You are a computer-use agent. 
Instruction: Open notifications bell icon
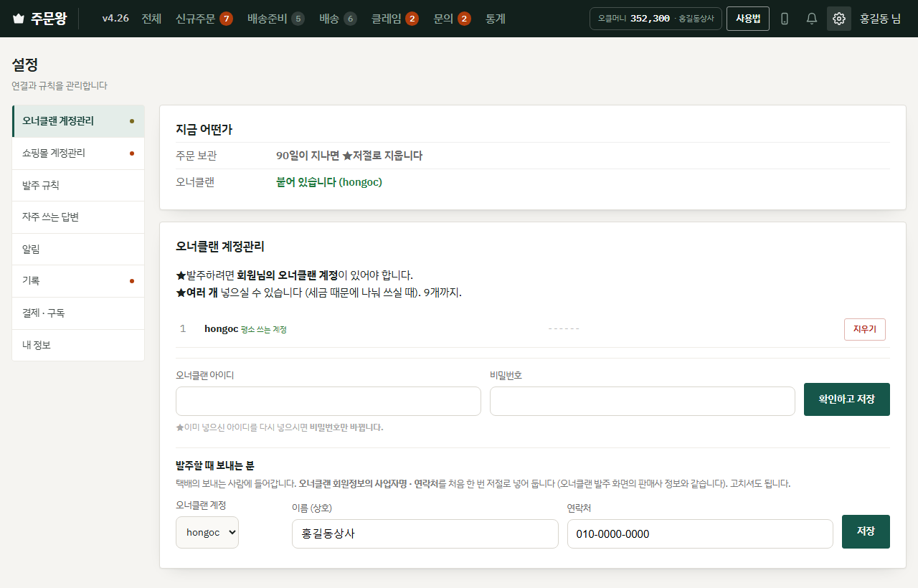point(812,19)
